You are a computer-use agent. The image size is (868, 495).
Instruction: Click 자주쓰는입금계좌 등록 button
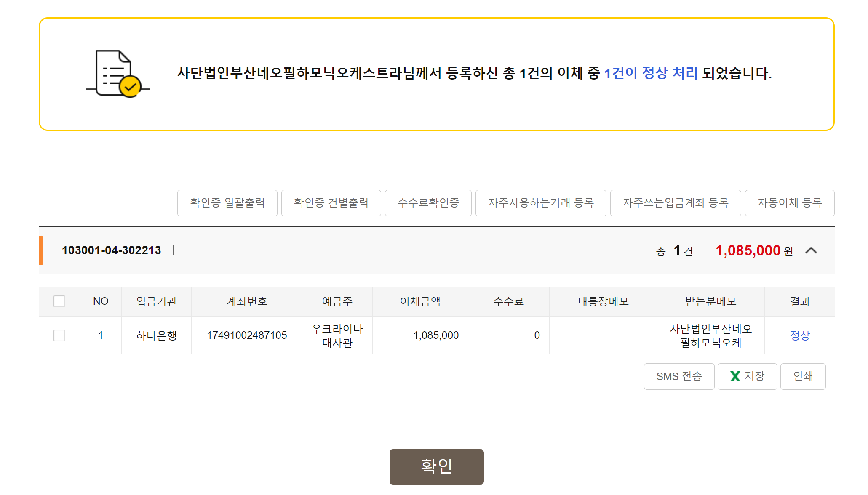click(675, 203)
